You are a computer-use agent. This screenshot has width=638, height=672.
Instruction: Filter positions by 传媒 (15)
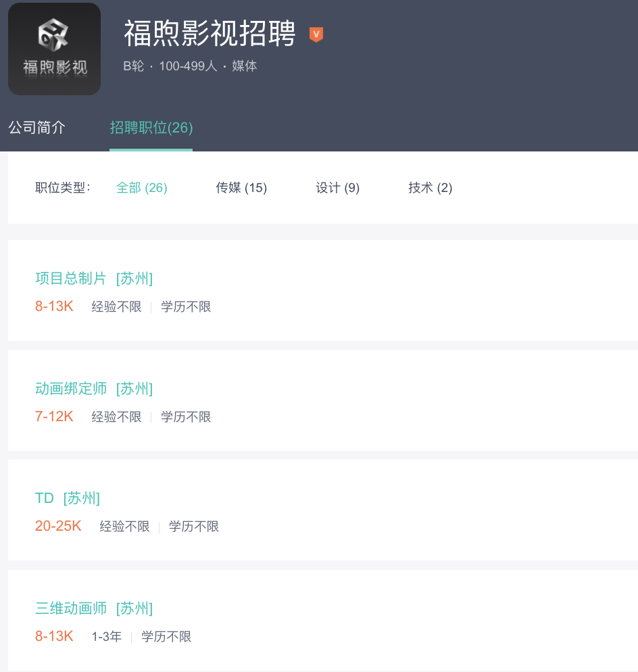click(241, 188)
